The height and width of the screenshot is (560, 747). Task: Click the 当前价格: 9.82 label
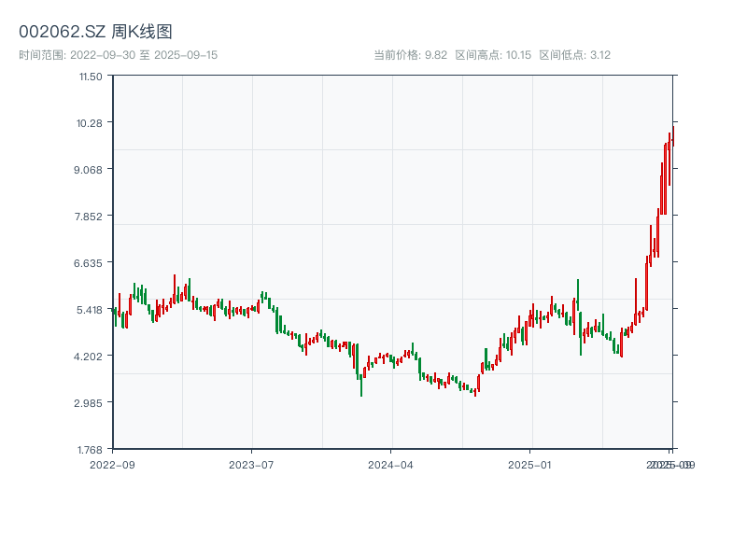pos(410,55)
